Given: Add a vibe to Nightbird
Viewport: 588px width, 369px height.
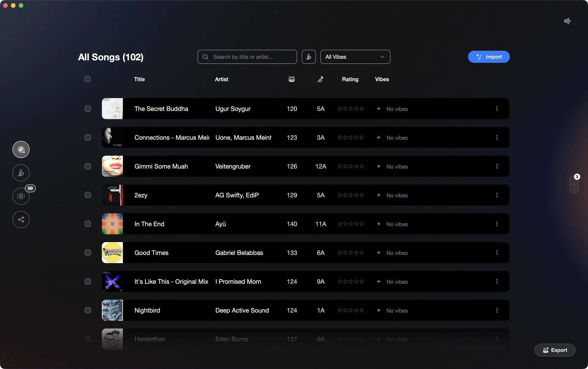Looking at the screenshot, I should (379, 310).
